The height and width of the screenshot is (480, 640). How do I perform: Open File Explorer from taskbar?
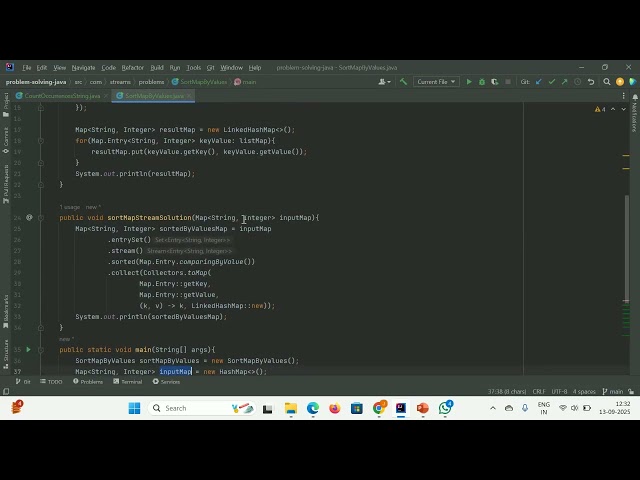291,408
